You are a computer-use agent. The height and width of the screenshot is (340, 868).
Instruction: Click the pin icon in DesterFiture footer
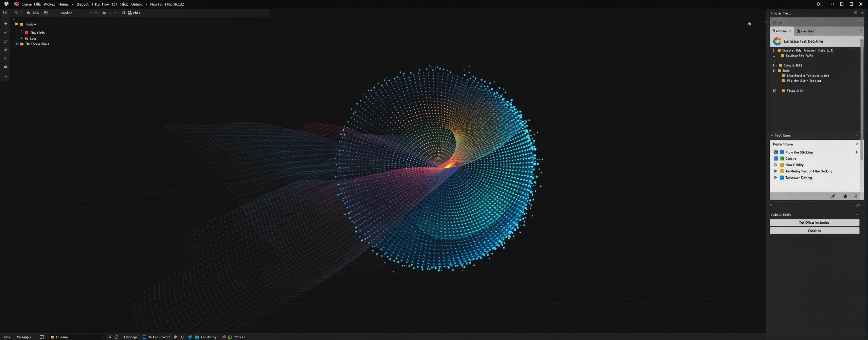click(x=833, y=196)
